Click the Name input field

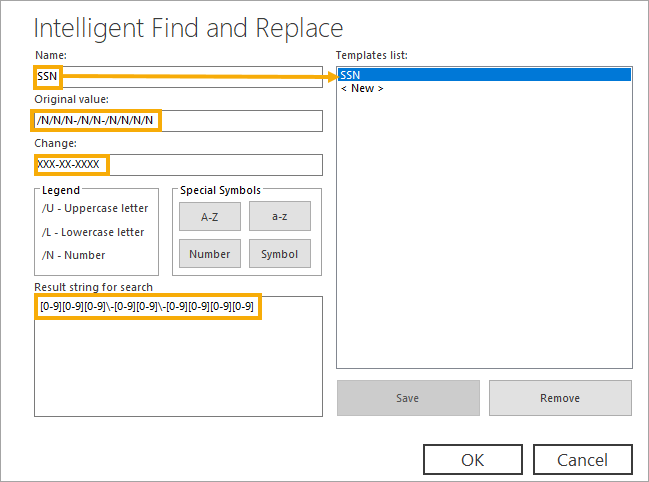[x=178, y=77]
